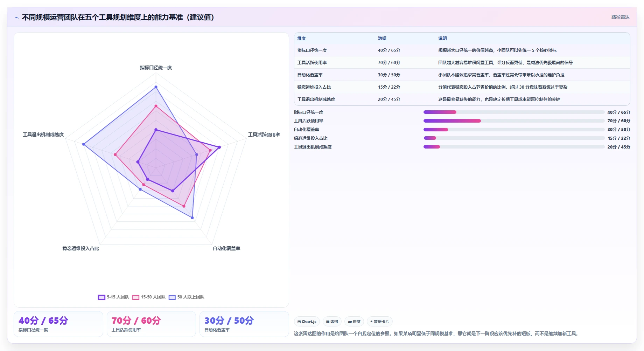Click the description starting 这是最容易缺失的能力
Viewport: 644px width, 351px height.
(499, 99)
